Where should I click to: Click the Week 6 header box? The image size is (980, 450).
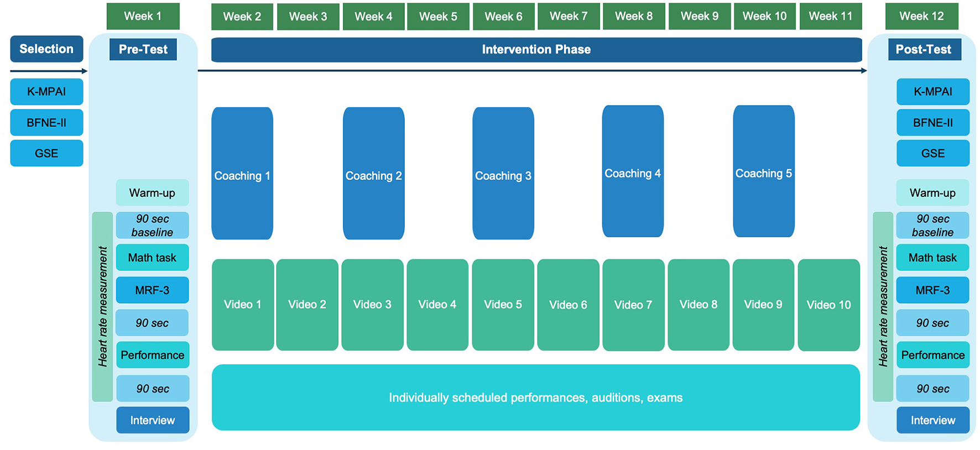click(x=503, y=17)
